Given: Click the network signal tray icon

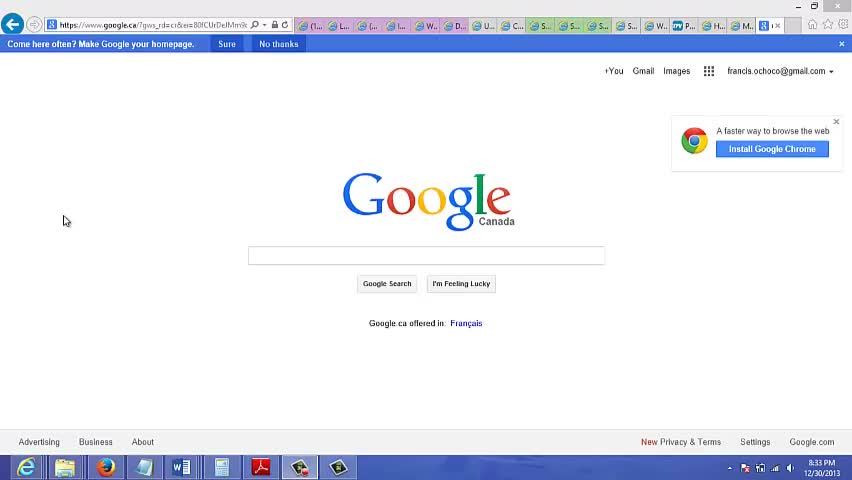Looking at the screenshot, I should (x=775, y=468).
